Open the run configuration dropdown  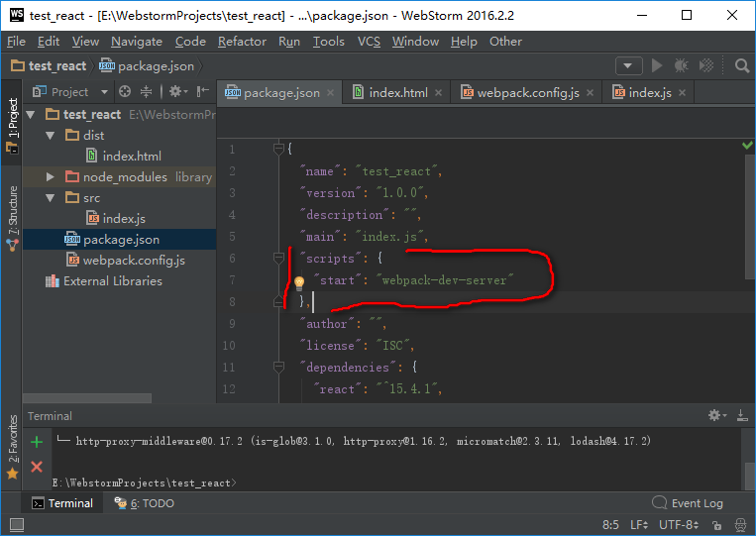pos(628,65)
